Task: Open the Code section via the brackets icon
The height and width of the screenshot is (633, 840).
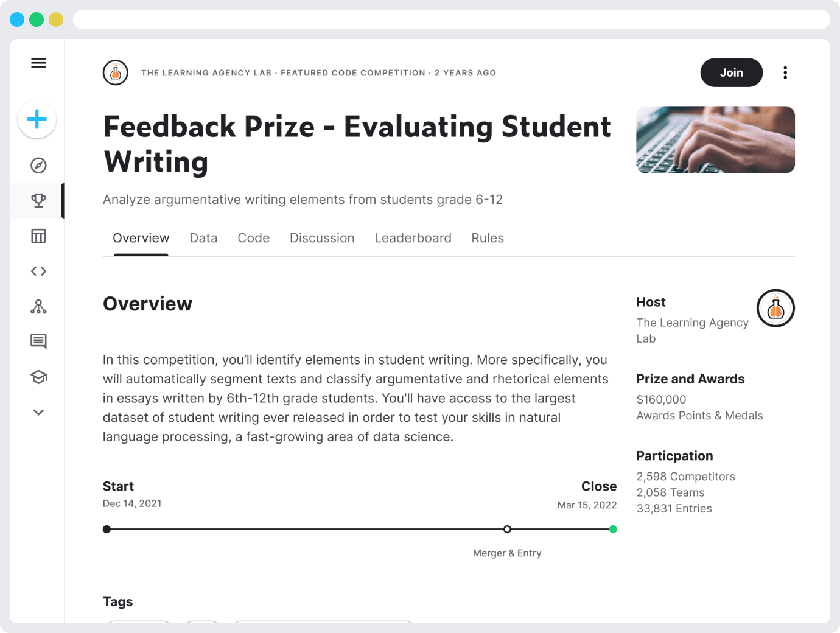Action: pos(38,271)
